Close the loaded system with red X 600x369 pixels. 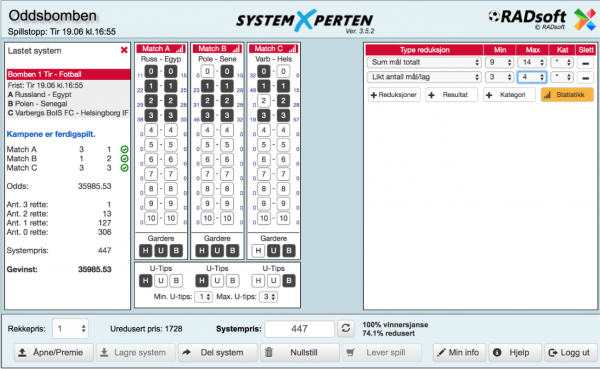point(124,50)
